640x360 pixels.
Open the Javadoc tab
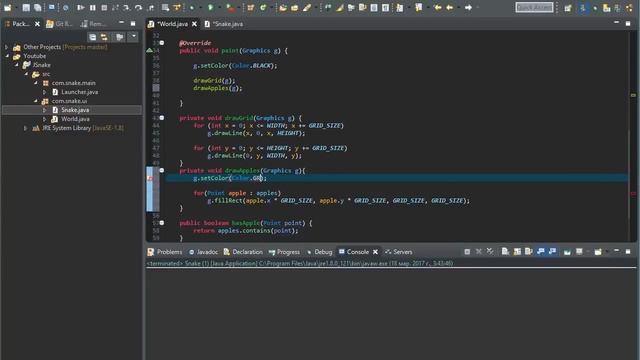(203, 252)
